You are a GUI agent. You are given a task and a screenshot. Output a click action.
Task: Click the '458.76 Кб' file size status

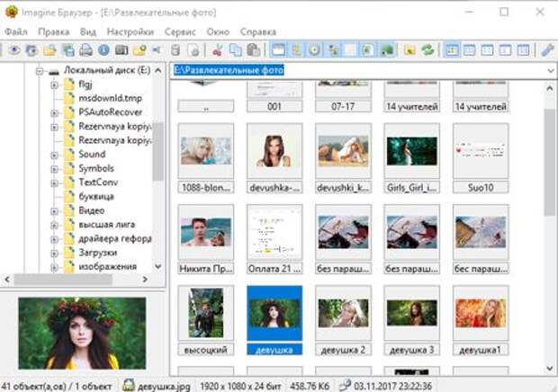coord(310,386)
